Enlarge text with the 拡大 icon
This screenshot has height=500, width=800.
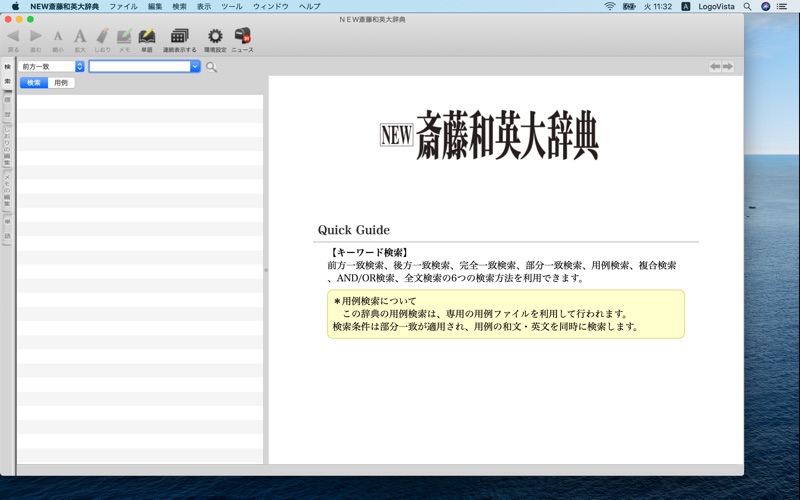point(80,36)
